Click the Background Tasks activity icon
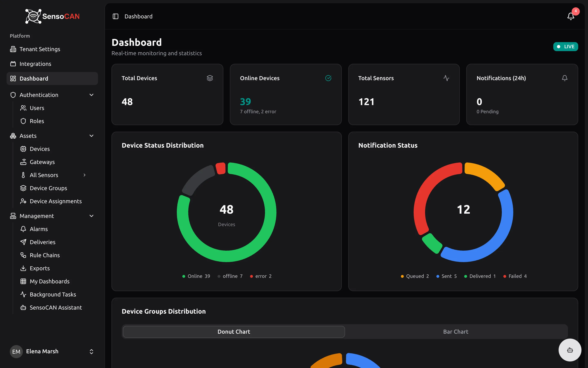Viewport: 588px width, 368px height. [23, 294]
